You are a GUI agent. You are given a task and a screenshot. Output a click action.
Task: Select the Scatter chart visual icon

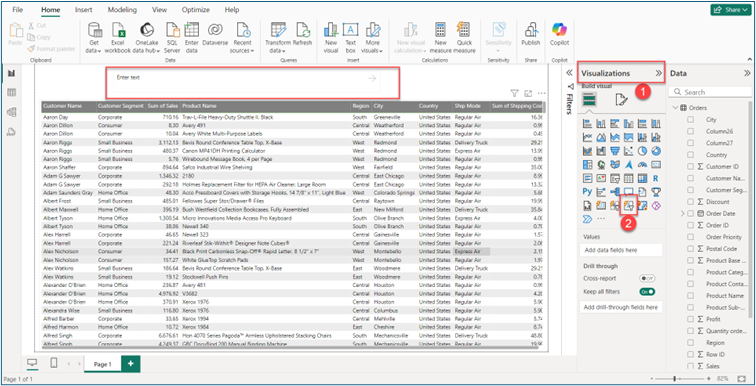tap(628, 151)
